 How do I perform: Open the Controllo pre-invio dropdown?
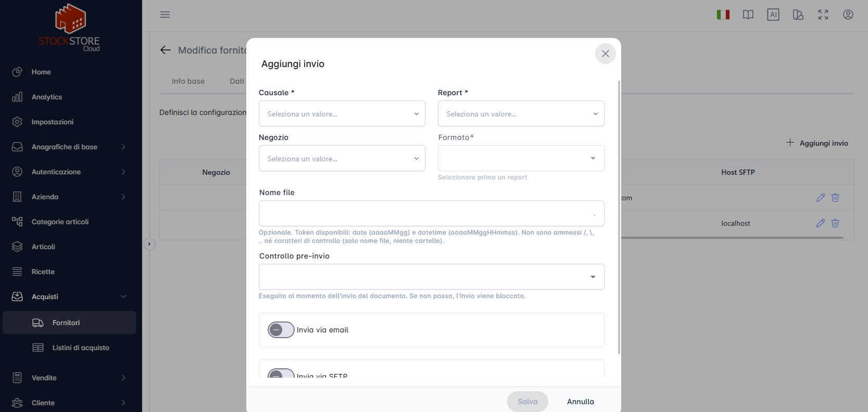coord(432,277)
